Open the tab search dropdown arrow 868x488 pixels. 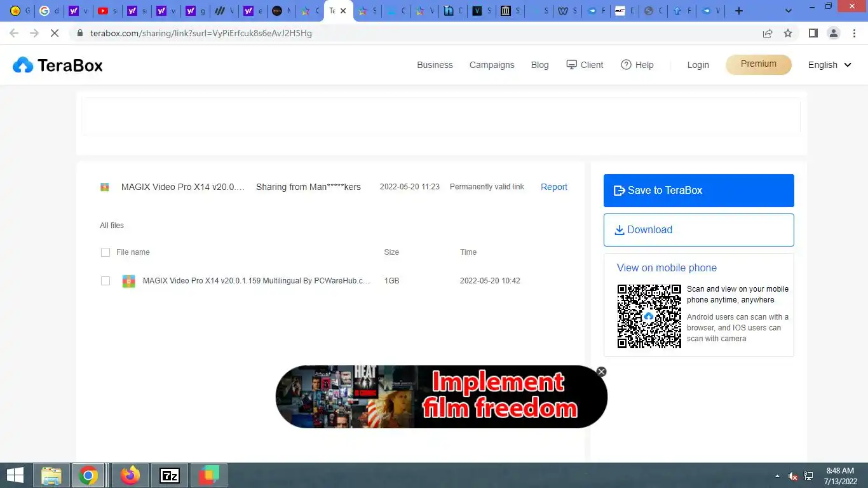click(x=789, y=11)
